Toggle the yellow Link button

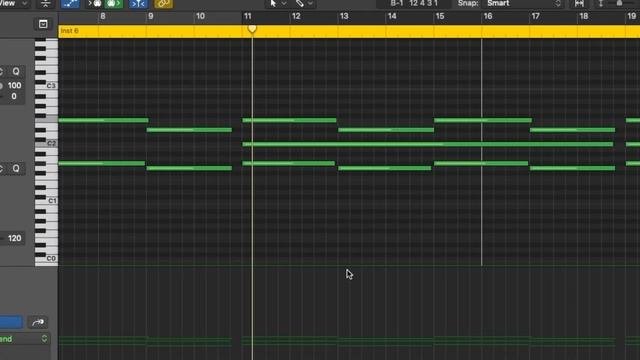(163, 4)
